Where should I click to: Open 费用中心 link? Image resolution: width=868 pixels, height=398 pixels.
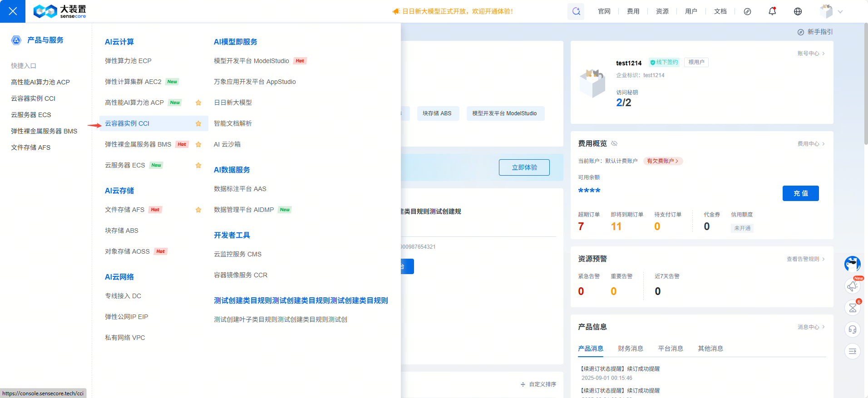811,144
